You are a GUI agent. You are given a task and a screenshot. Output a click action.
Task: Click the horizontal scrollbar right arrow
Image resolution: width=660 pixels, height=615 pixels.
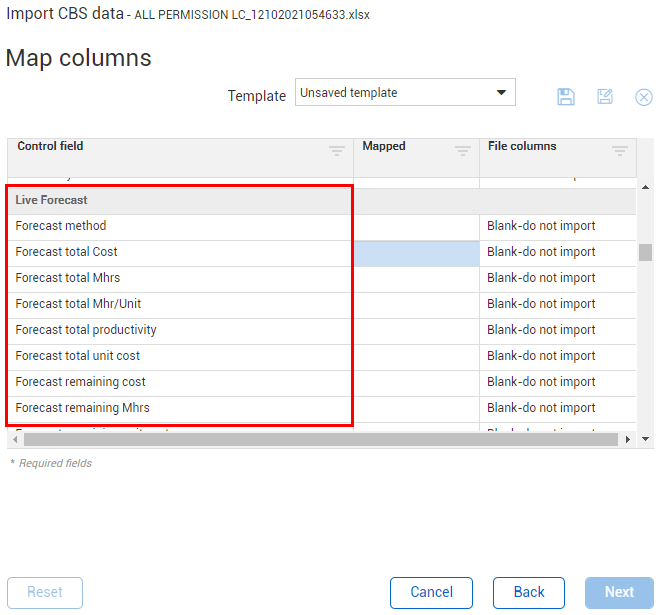[x=628, y=439]
